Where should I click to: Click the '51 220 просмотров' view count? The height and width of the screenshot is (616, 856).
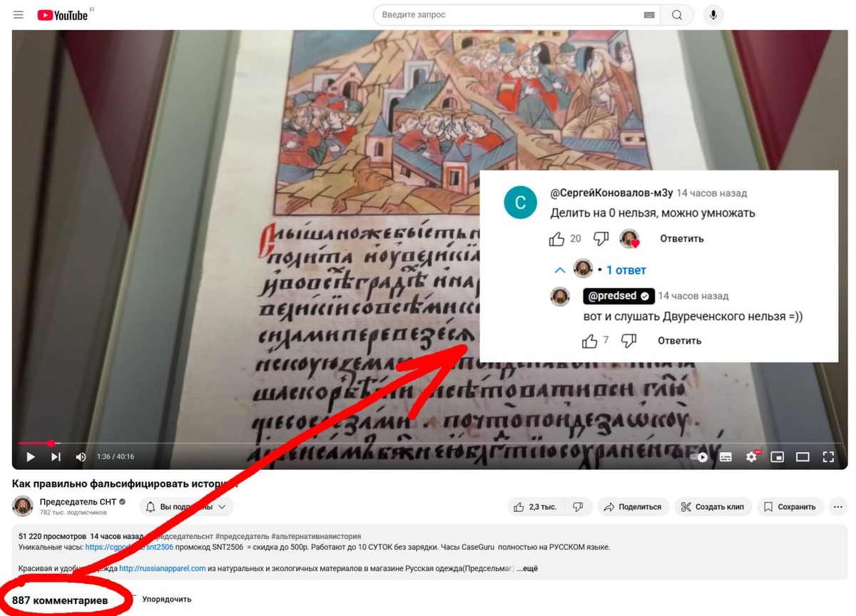(x=51, y=536)
